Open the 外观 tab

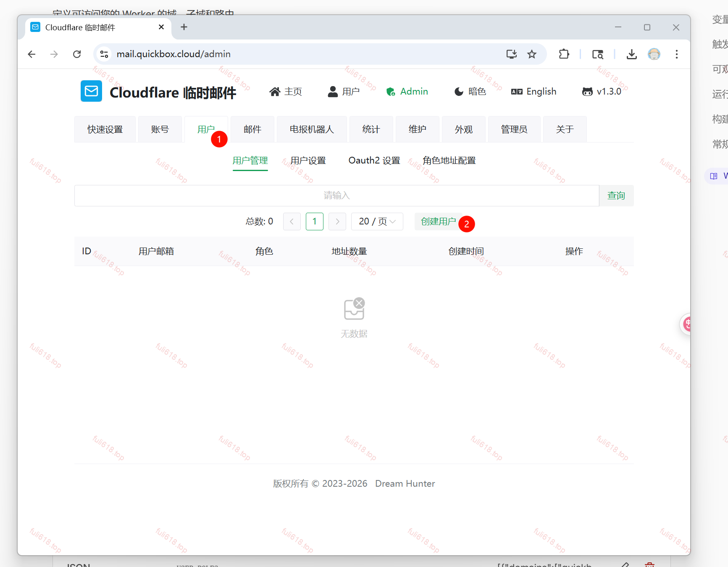click(464, 129)
